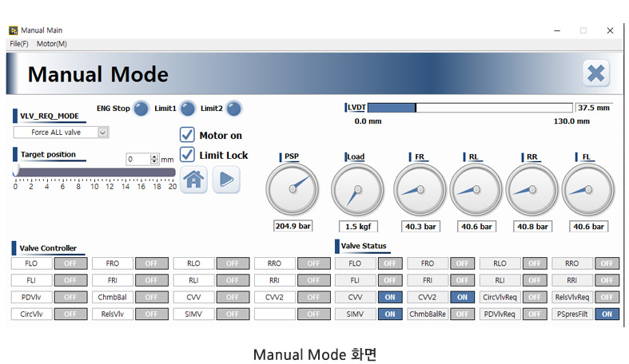Increment target position with up stepper arrow
The image size is (629, 364).
154,156
